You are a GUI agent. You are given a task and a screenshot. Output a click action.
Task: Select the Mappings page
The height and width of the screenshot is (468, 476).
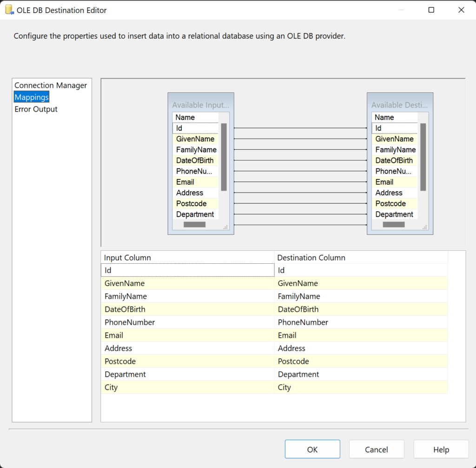[x=31, y=97]
